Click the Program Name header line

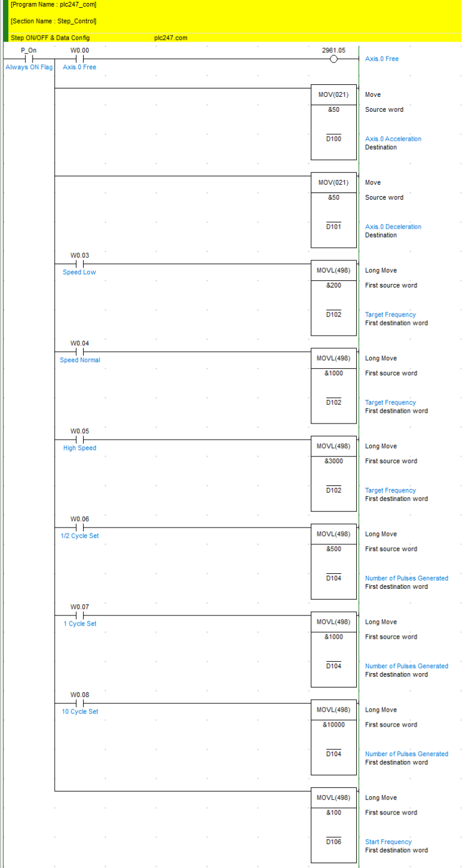tap(54, 5)
